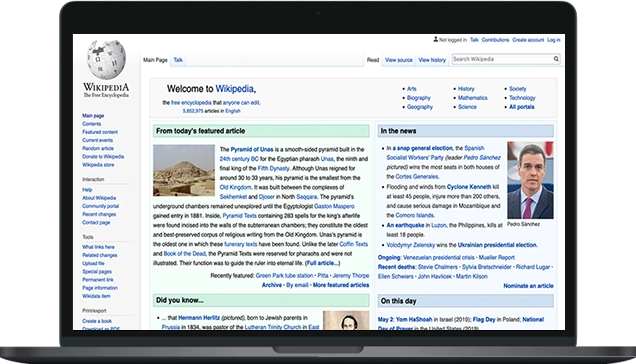Viewport: 636px width, 364px height.
Task: Open the Arts portal link
Action: (x=412, y=88)
